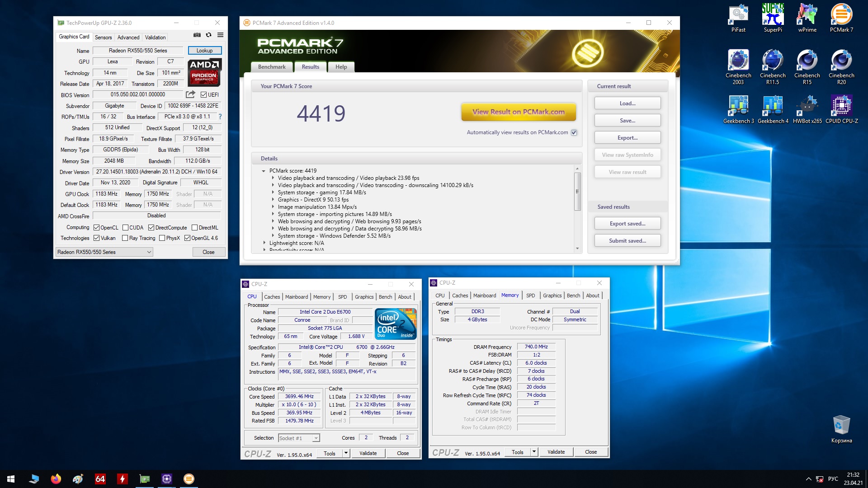The width and height of the screenshot is (868, 488).
Task: Show hidden tray icons chevron
Action: [x=808, y=479]
